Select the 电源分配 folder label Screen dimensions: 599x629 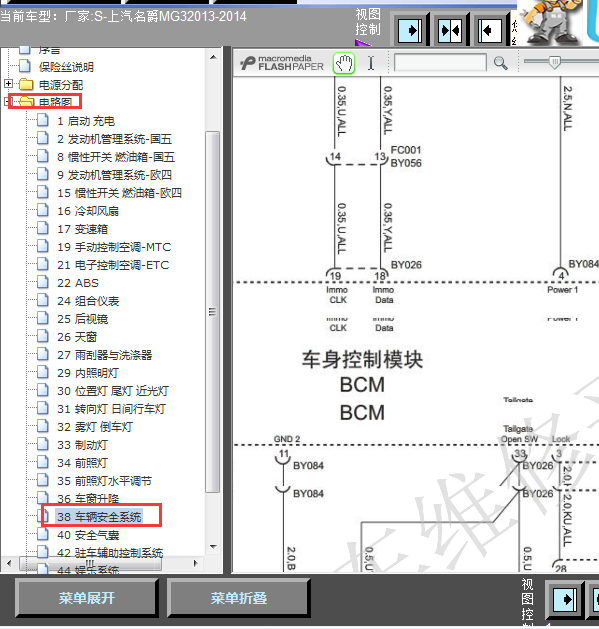61,85
